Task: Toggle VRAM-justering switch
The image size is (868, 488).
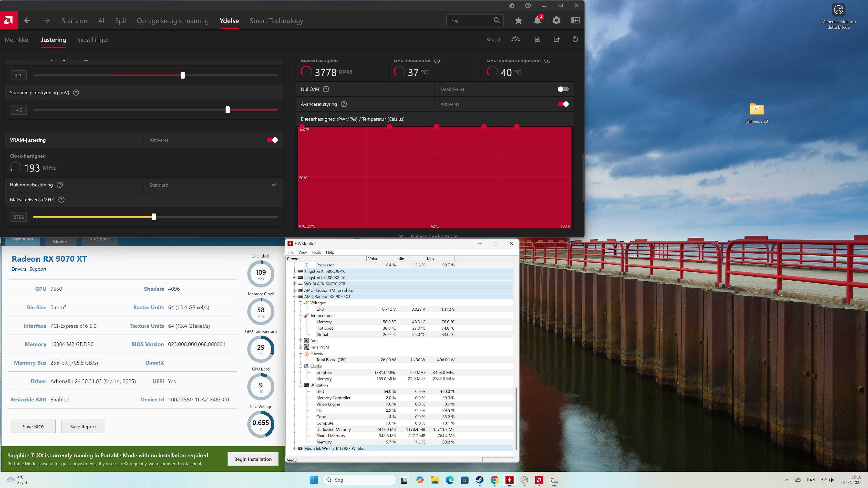Action: (272, 140)
